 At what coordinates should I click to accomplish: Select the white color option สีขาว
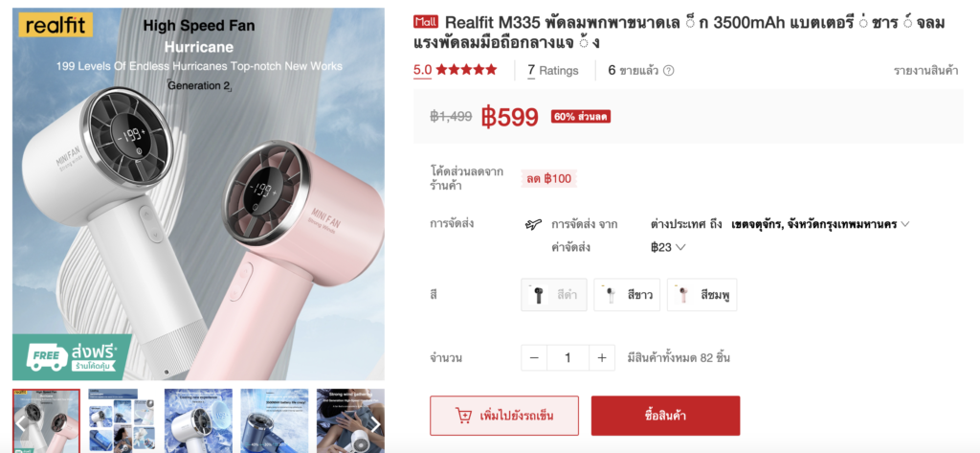(x=627, y=295)
